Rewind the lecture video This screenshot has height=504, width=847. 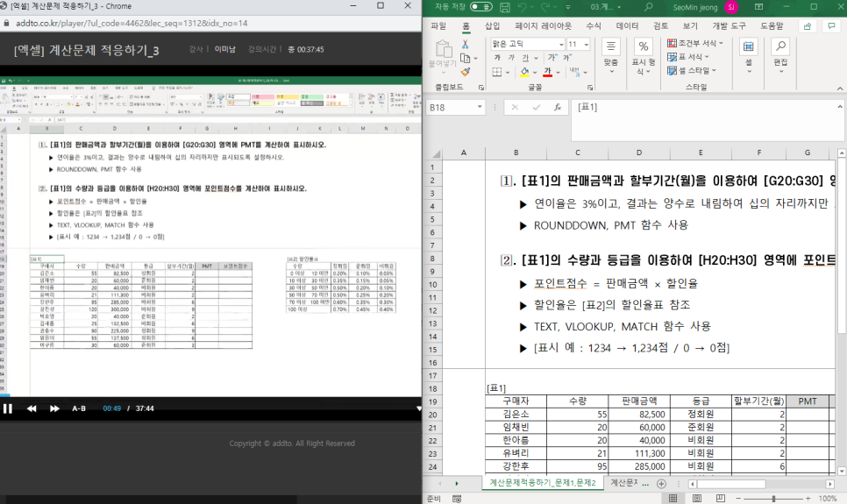coord(32,408)
